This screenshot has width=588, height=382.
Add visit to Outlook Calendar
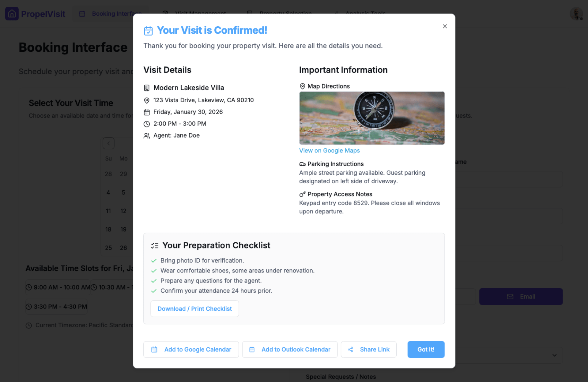tap(290, 350)
